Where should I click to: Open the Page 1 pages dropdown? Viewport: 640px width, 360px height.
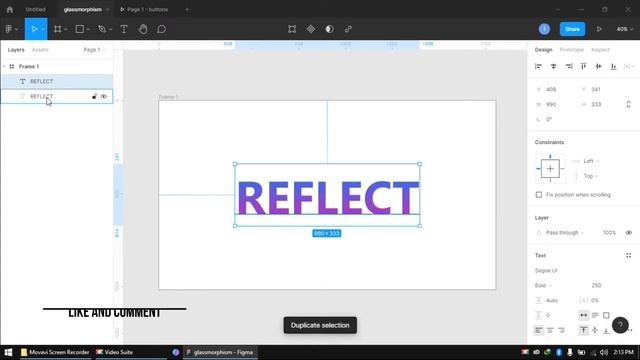94,50
